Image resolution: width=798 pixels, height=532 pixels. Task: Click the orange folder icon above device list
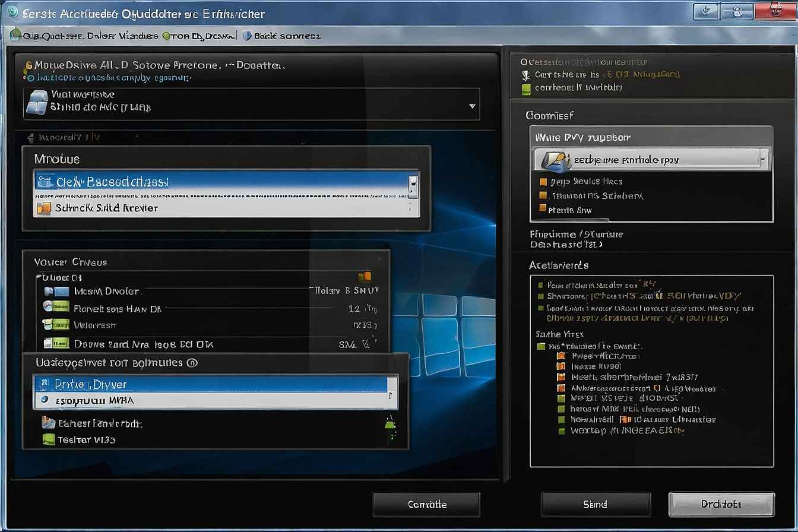(x=365, y=276)
